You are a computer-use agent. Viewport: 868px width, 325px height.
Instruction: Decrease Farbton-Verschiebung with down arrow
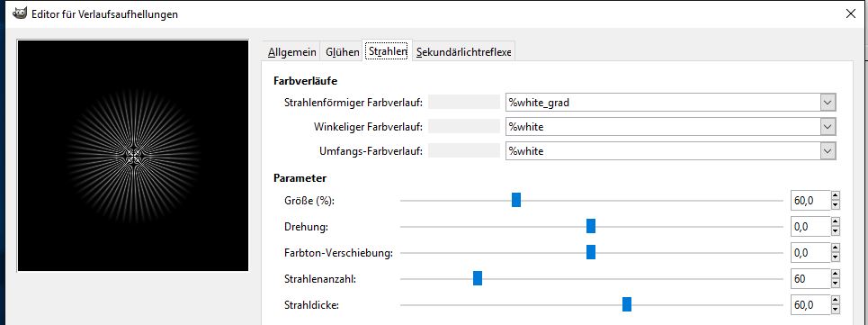[836, 257]
